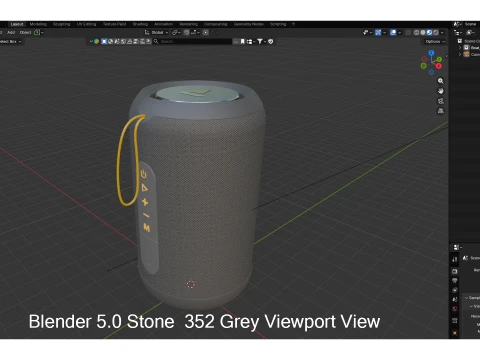Image resolution: width=480 pixels, height=360 pixels.
Task: Toggle the camera view button
Action: coord(441,101)
